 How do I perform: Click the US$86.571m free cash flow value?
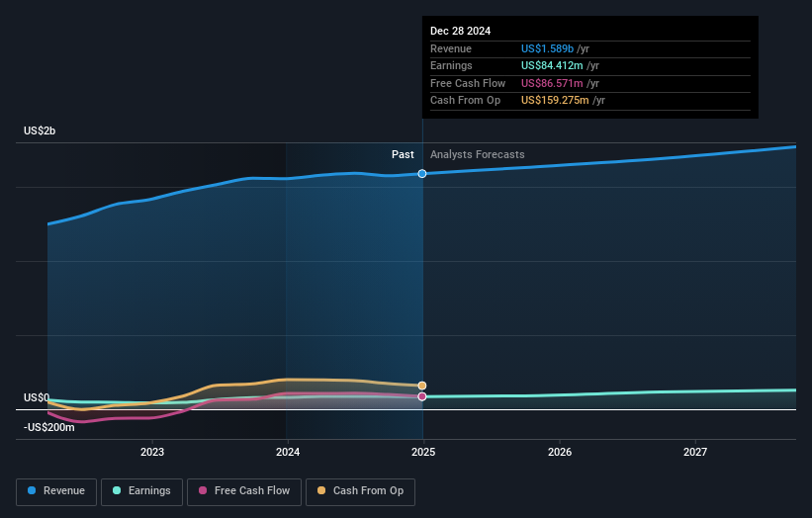tap(552, 83)
